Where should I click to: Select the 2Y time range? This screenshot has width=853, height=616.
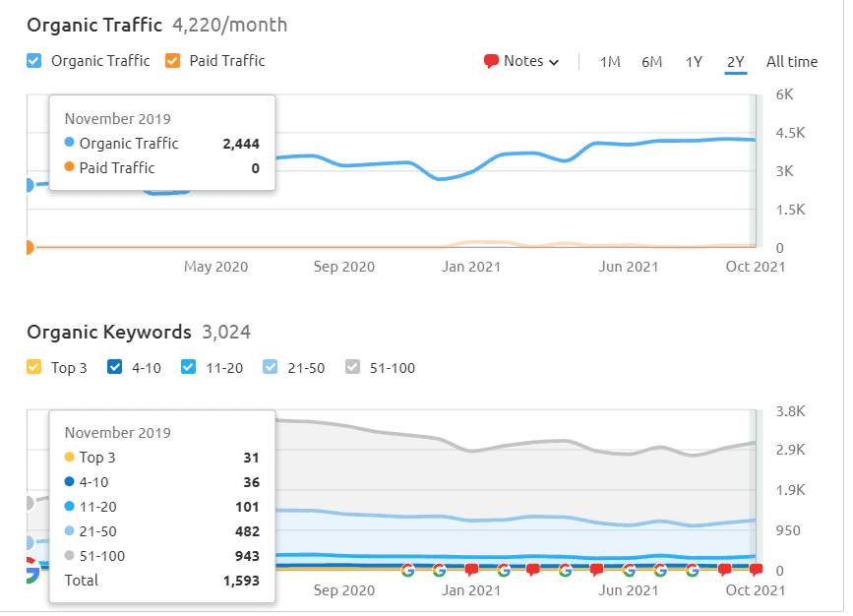[736, 61]
